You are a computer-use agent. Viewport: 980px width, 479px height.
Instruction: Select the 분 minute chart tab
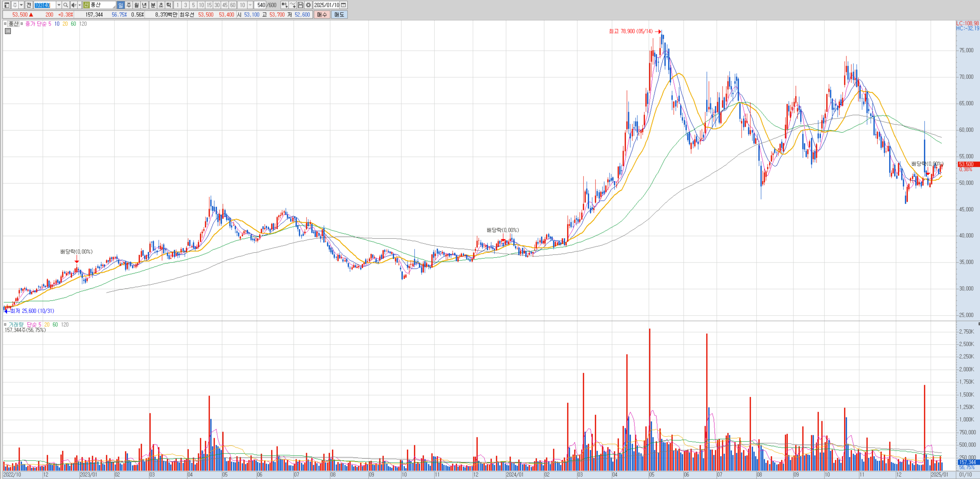tap(153, 5)
